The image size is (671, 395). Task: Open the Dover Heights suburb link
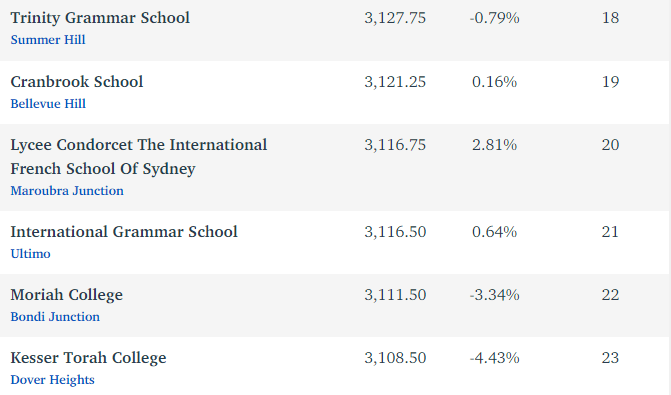click(52, 380)
